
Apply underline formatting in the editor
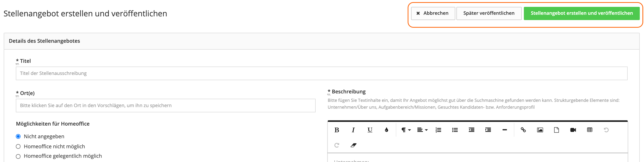coord(370,130)
